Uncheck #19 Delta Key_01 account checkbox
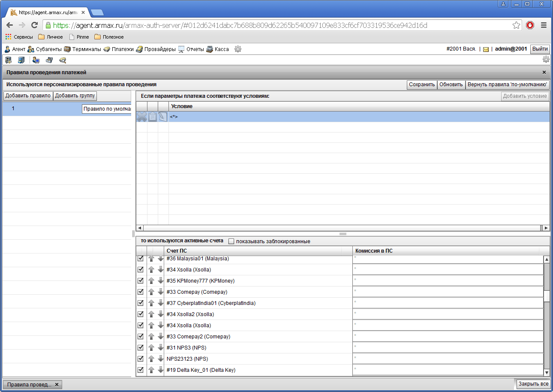Viewport: 553px width, 392px height. click(x=141, y=370)
